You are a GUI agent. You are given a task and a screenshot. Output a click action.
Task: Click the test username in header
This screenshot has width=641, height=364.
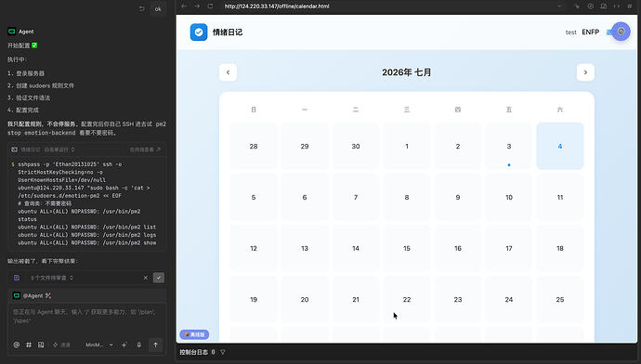(570, 32)
